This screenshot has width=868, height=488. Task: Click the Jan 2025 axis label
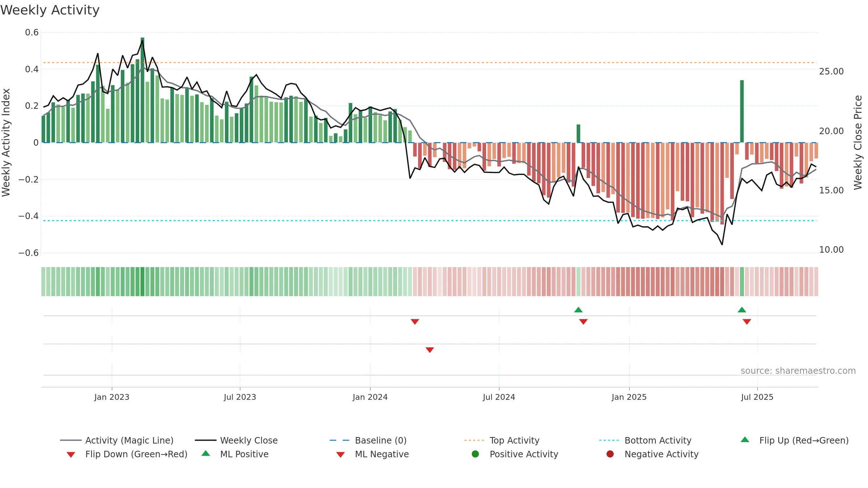(x=629, y=397)
